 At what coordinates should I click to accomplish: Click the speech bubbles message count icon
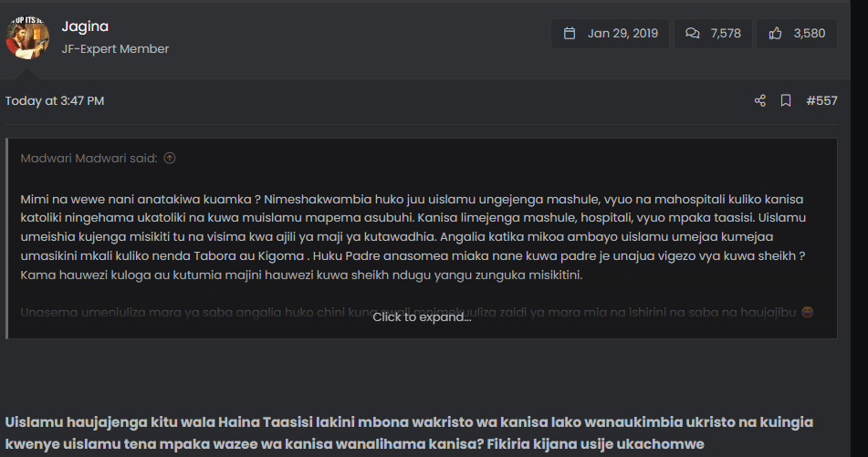(x=693, y=34)
